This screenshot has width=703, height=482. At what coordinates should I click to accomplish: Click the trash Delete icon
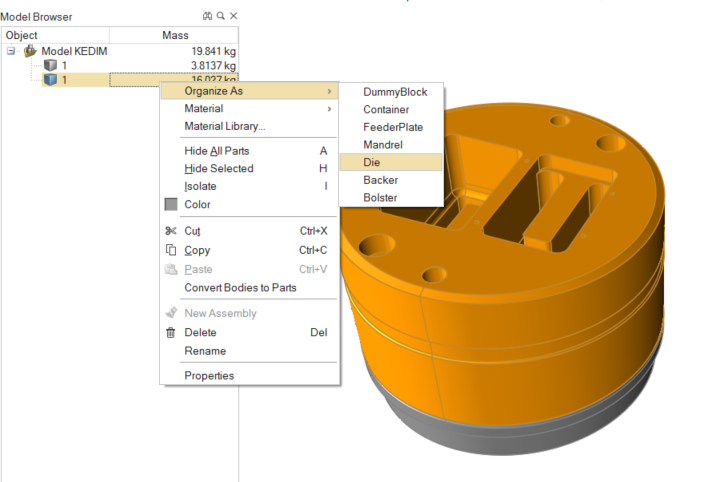pyautogui.click(x=171, y=333)
